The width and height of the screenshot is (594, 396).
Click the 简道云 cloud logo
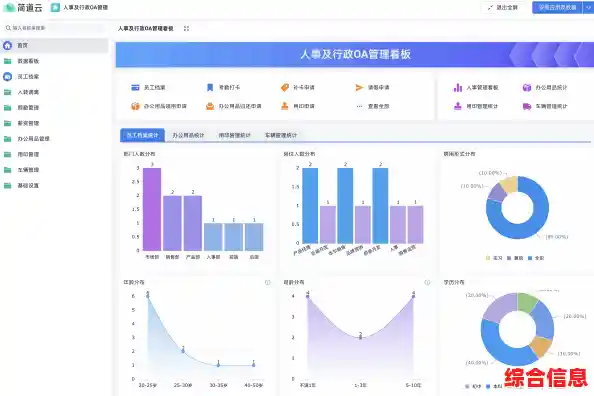click(x=9, y=7)
